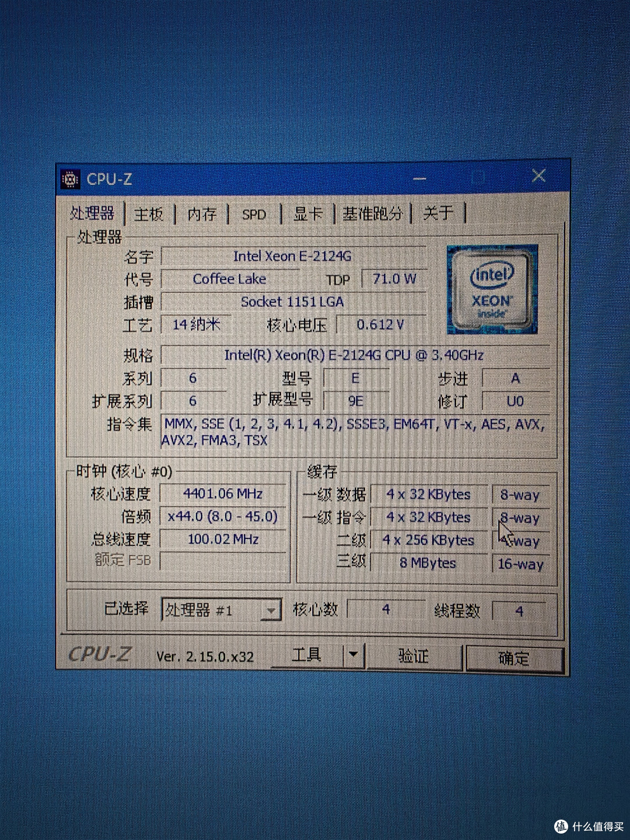
Task: Click the 确定 button
Action: (514, 659)
